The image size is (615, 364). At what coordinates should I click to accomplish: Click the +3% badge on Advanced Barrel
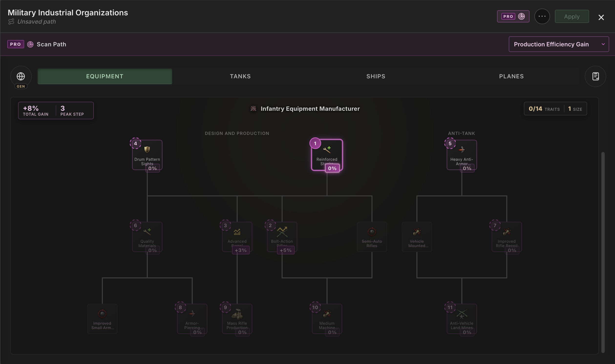[241, 250]
